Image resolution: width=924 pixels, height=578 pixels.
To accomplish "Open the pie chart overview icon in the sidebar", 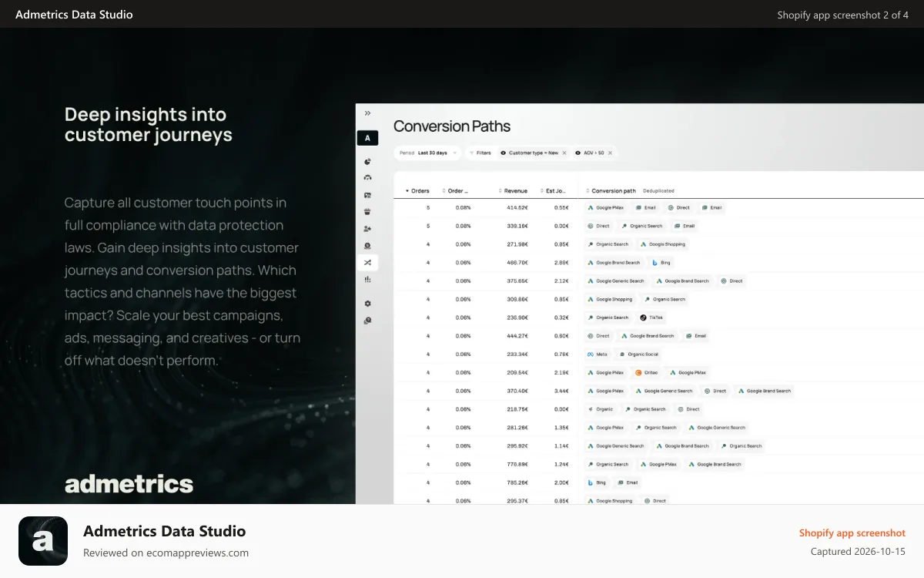I will click(367, 162).
